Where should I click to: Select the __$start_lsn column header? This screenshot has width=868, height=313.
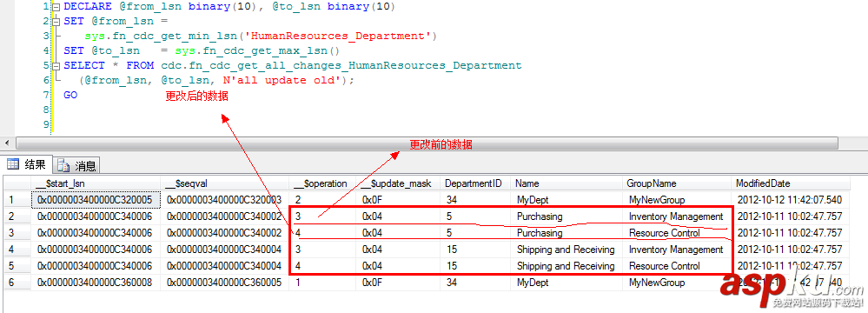(96, 183)
